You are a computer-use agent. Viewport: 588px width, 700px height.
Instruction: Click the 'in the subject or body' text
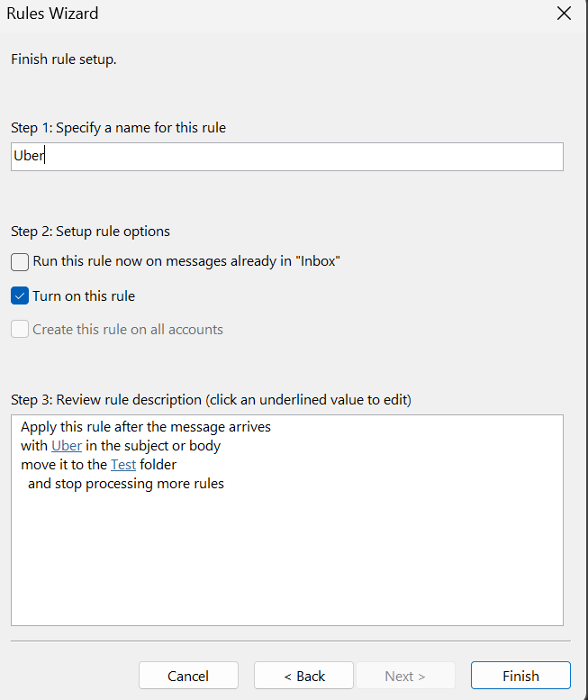[153, 446]
